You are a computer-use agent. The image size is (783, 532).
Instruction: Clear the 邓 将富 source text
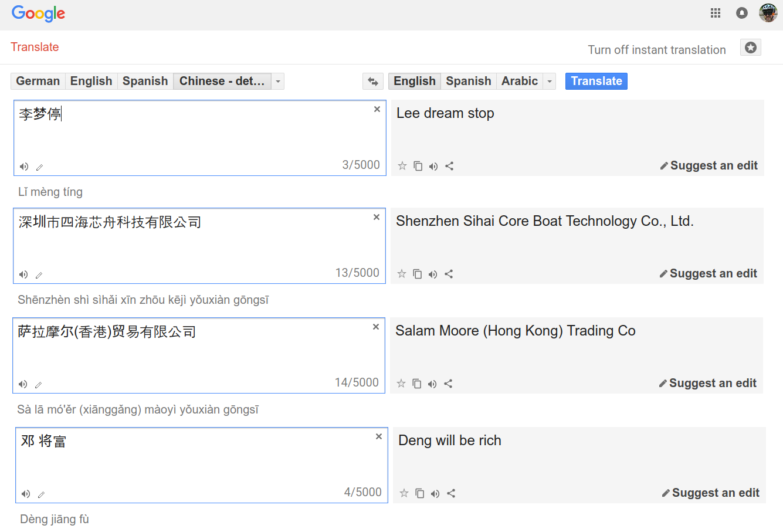[x=379, y=436]
